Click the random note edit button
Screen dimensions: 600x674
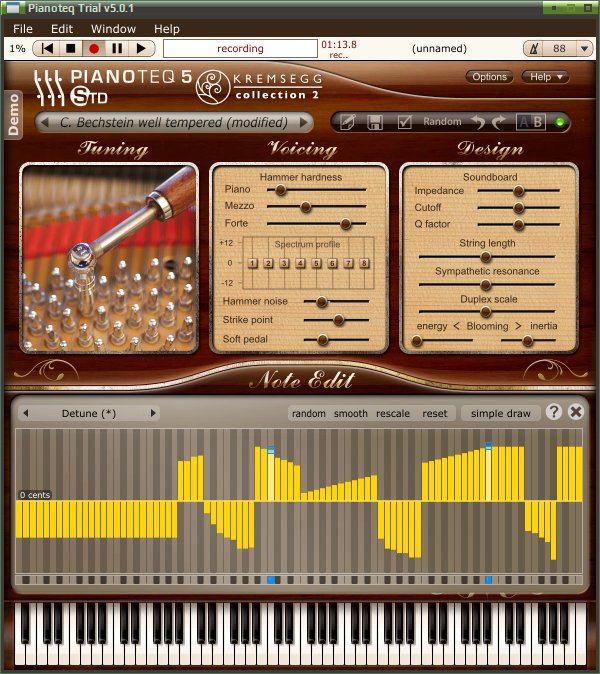click(x=309, y=414)
